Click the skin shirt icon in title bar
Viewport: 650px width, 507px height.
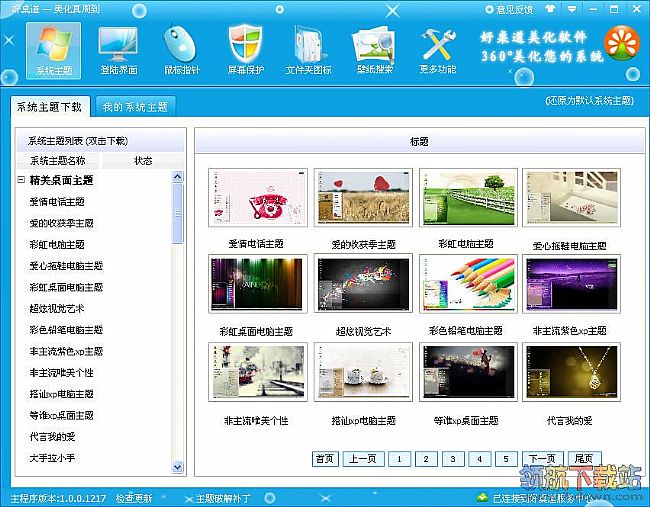550,9
